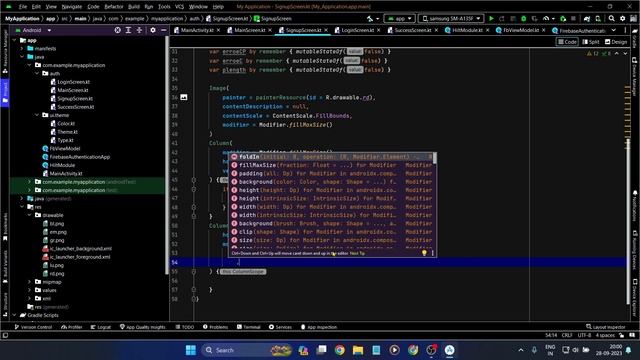
Task: Open the samsung SM-A135F device dropdown
Action: pos(451,18)
